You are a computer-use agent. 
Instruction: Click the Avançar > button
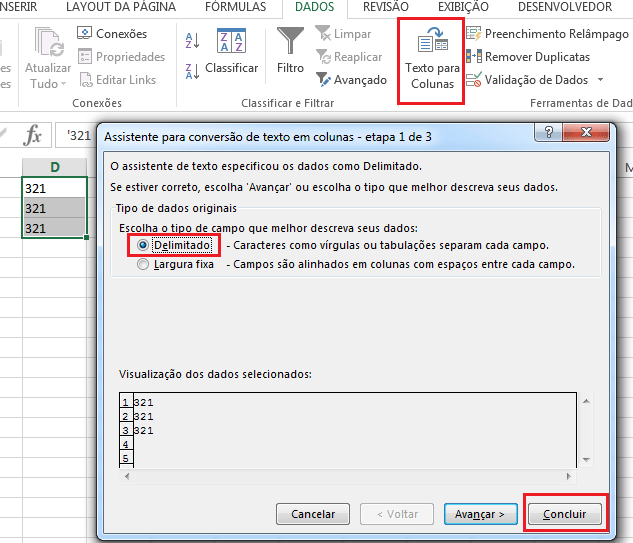(480, 514)
